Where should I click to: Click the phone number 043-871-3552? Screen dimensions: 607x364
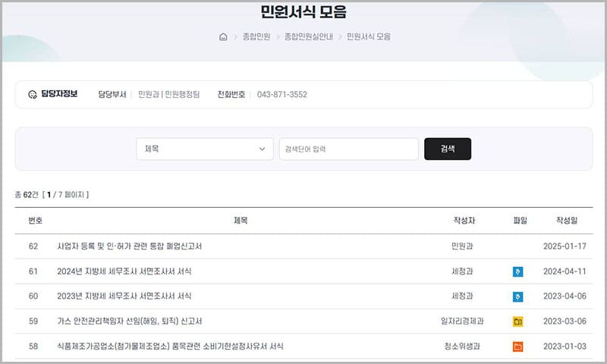[x=282, y=95]
